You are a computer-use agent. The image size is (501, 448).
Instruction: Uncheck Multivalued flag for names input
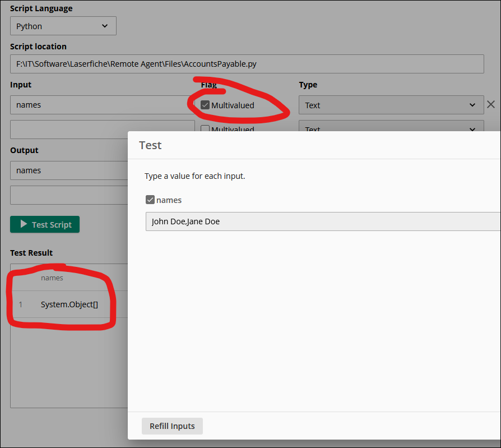point(205,105)
